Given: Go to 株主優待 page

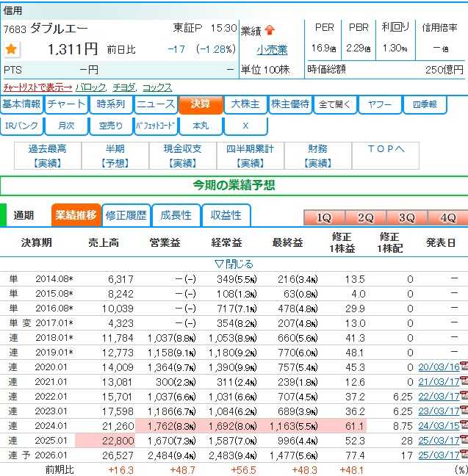Looking at the screenshot, I should pos(290,104).
